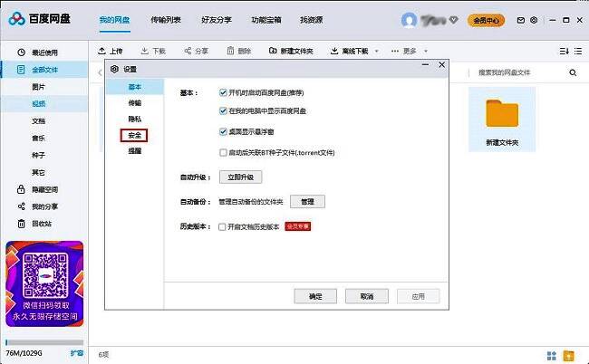The width and height of the screenshot is (589, 364).
Task: Open 最近使用 recent items in sidebar
Action: coord(44,53)
